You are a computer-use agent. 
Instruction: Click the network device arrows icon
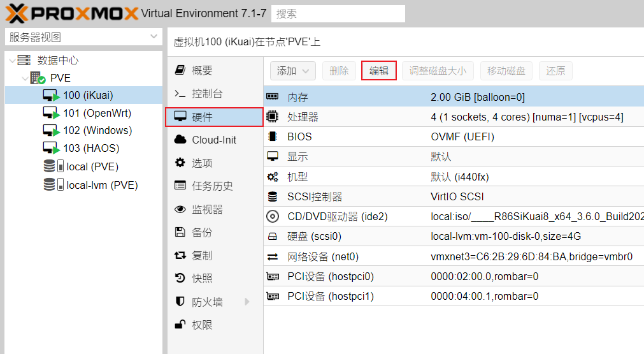[273, 257]
